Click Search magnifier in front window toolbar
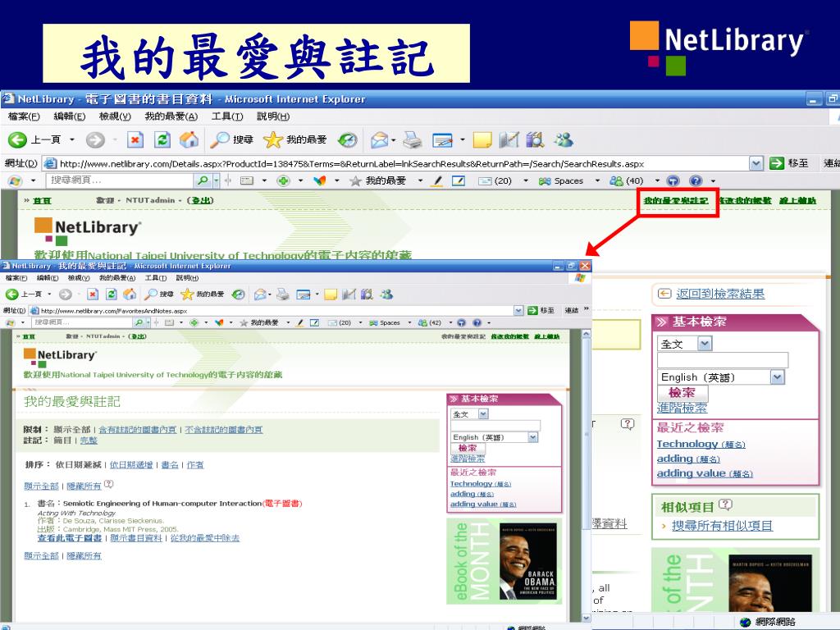Viewport: 840px width, 630px height. point(151,294)
